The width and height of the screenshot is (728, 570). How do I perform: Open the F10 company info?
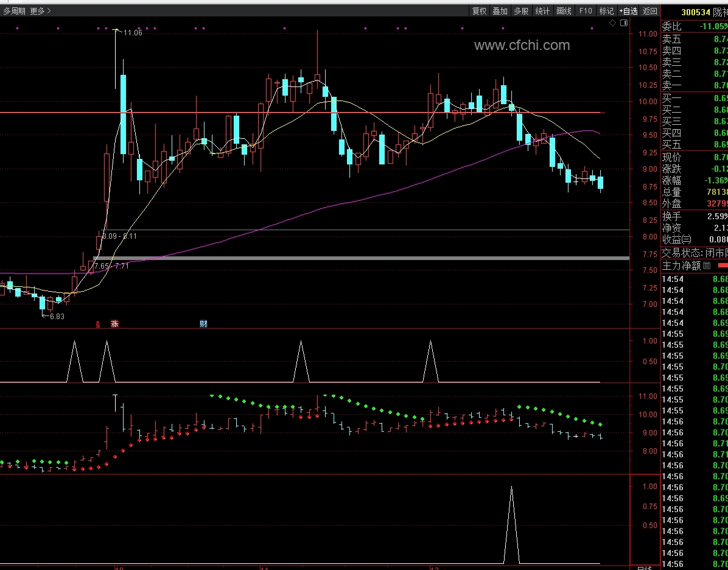click(586, 11)
